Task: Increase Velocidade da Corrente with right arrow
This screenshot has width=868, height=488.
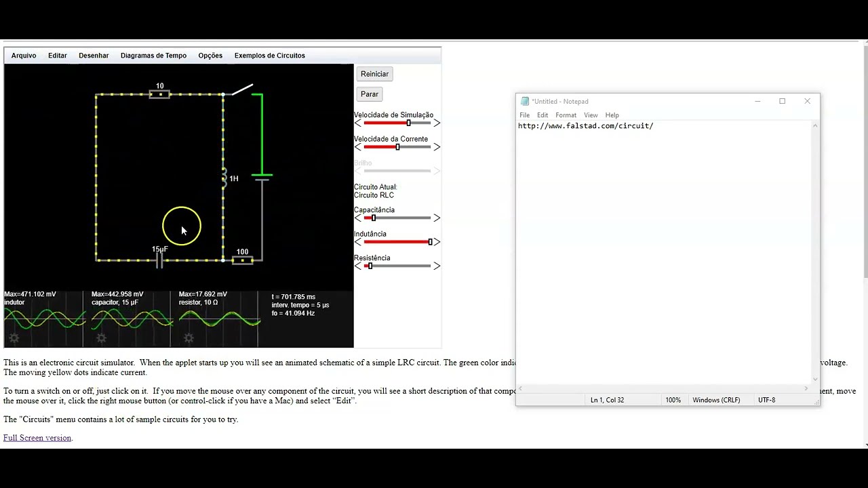Action: point(437,147)
